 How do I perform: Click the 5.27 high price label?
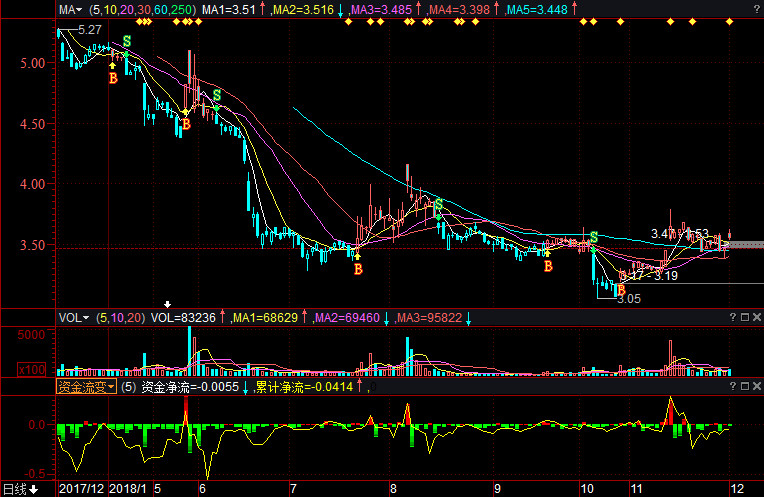coord(90,31)
